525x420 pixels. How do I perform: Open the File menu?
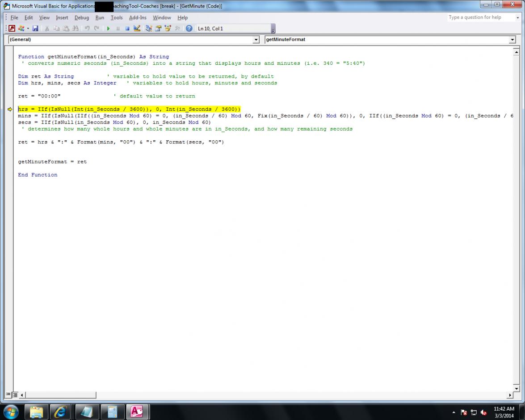click(14, 17)
